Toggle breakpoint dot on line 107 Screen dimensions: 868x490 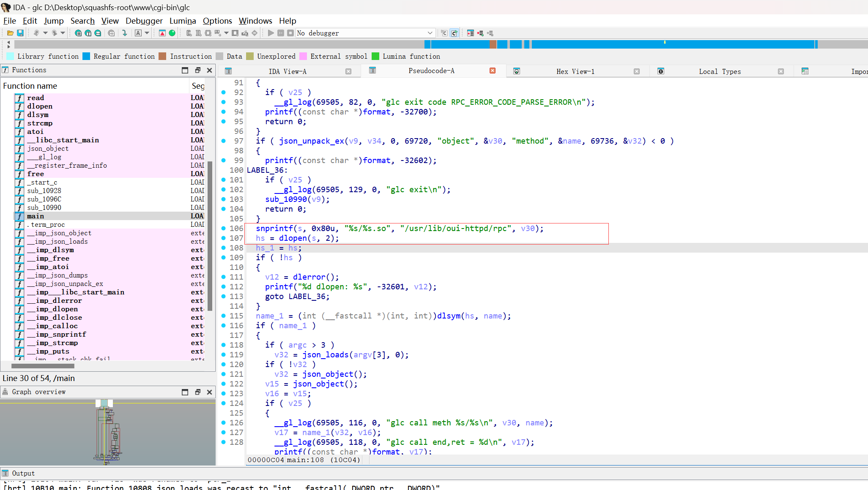224,238
